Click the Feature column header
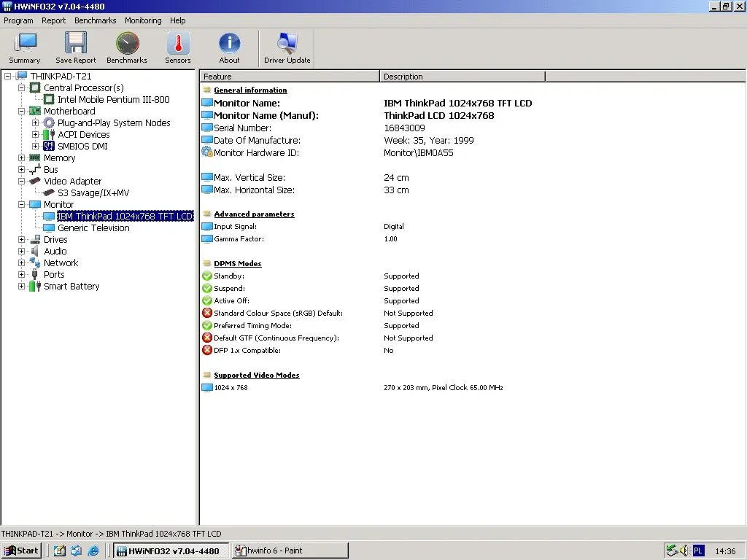Viewport: 747px width, 560px height. [290, 76]
